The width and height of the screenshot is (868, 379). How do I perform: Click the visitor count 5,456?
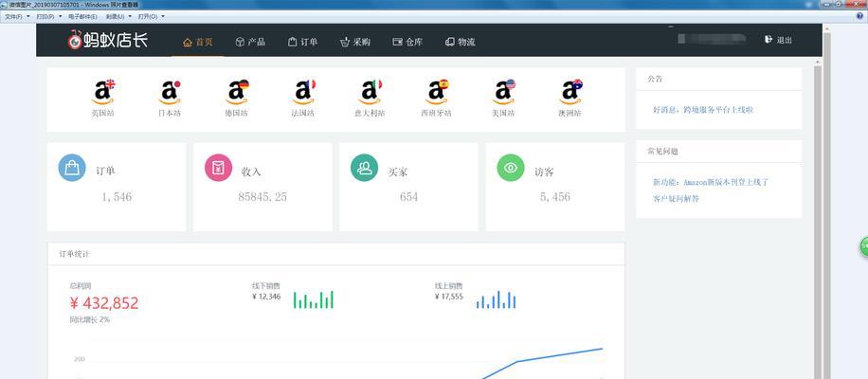pos(555,196)
